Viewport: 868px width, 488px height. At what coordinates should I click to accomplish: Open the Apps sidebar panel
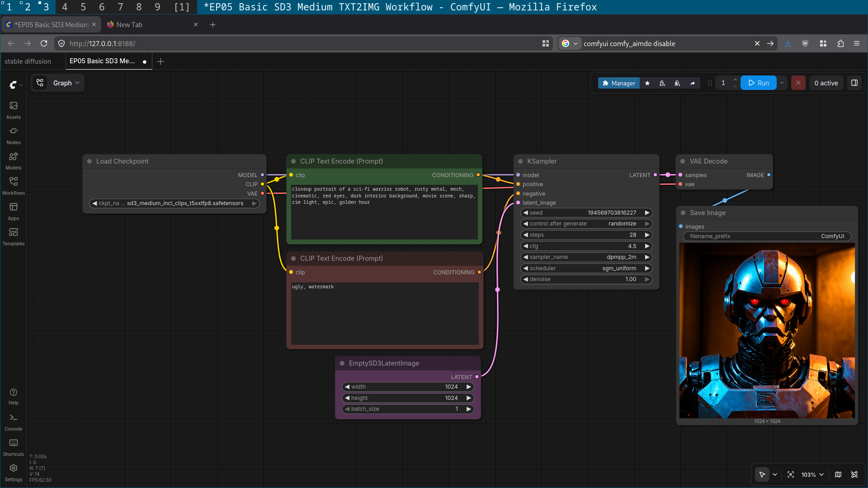(14, 211)
